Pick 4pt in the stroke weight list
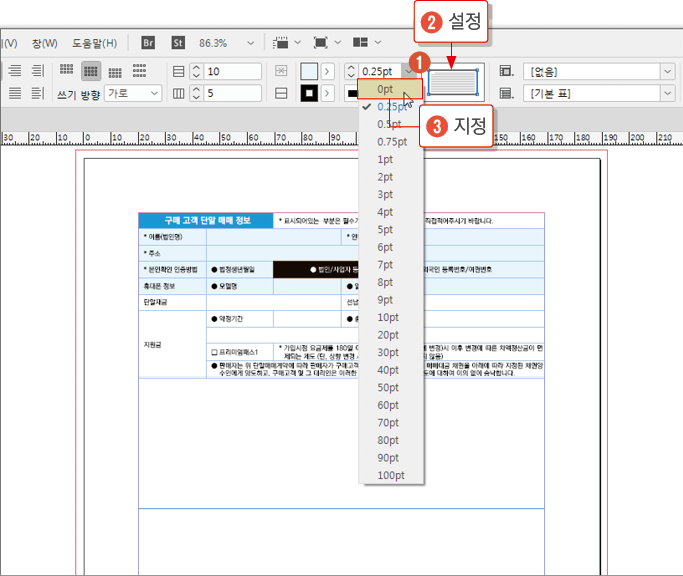The image size is (683, 576). tap(391, 212)
